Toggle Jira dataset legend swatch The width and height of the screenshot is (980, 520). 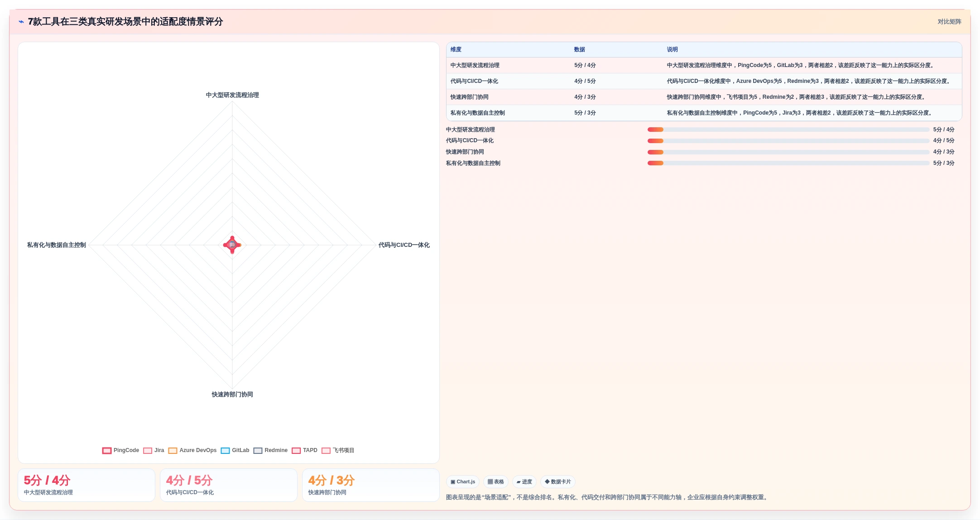tap(148, 450)
